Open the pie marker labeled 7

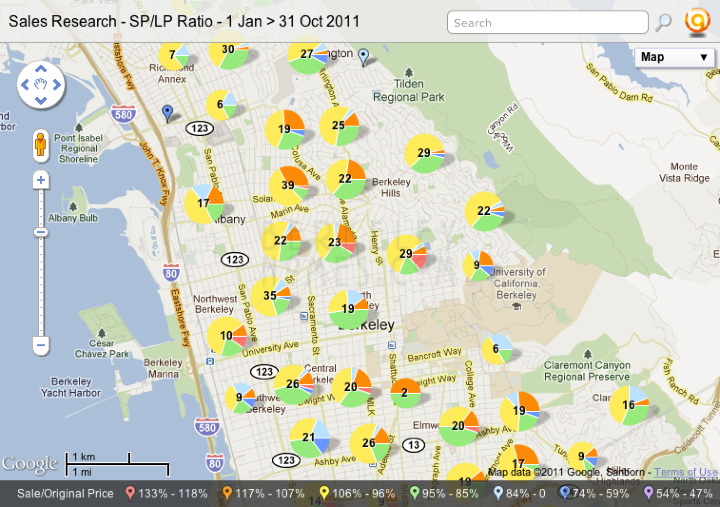(x=174, y=56)
